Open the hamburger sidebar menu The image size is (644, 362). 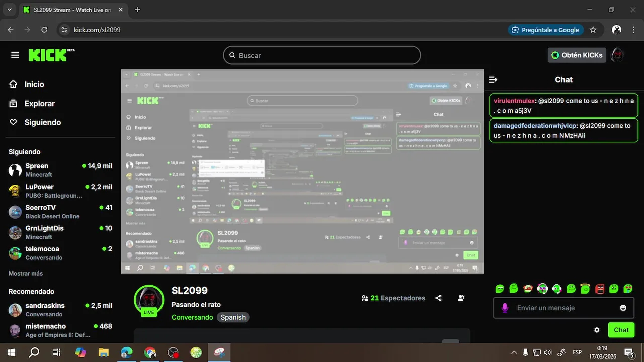click(15, 55)
